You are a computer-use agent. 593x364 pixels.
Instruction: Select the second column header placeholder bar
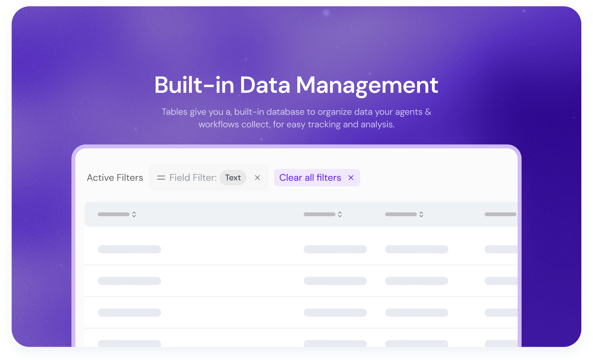pos(319,214)
